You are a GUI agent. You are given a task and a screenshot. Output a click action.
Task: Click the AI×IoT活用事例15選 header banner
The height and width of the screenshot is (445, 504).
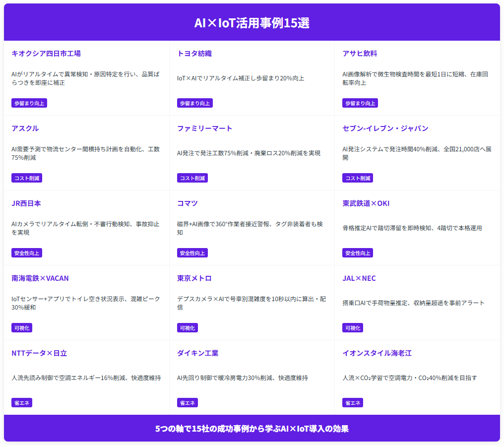pos(252,23)
